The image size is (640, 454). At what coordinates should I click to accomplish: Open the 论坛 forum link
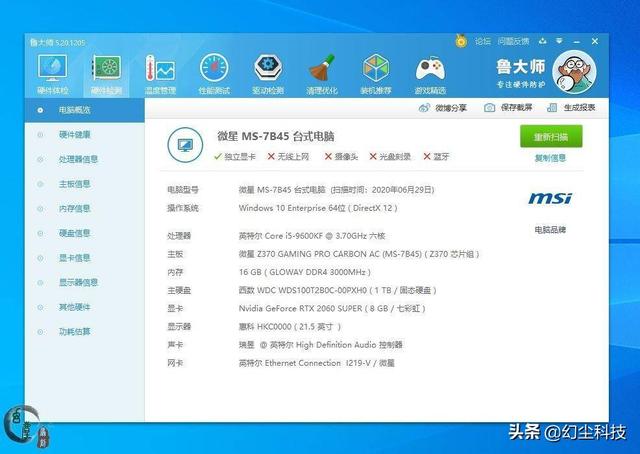482,41
